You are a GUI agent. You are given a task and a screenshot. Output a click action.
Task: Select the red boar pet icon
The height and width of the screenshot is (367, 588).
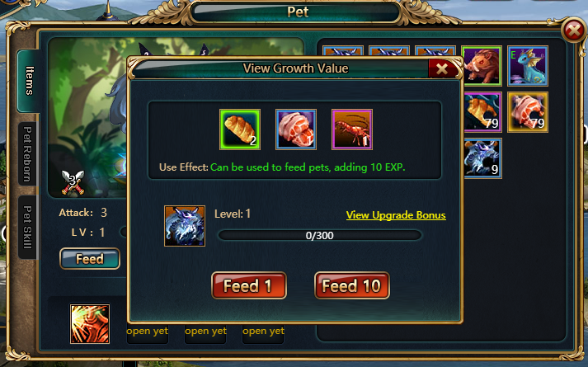(482, 66)
